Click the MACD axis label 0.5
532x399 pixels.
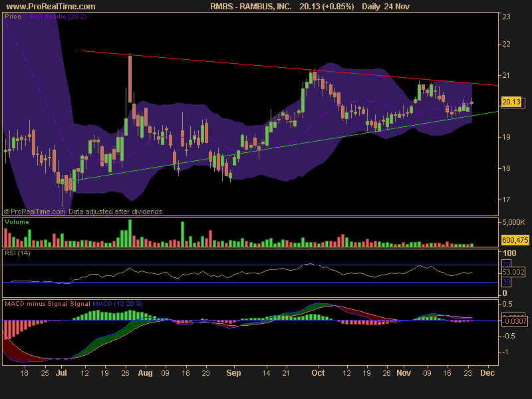507,304
